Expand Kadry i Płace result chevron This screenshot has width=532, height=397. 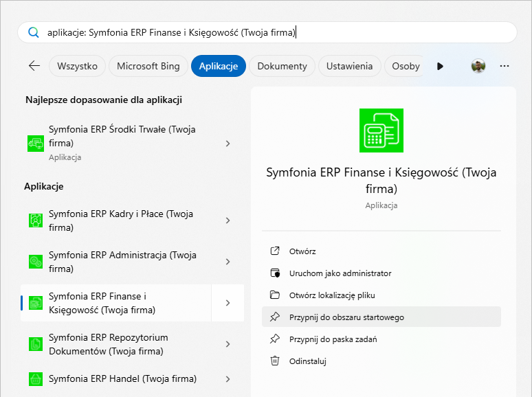228,220
